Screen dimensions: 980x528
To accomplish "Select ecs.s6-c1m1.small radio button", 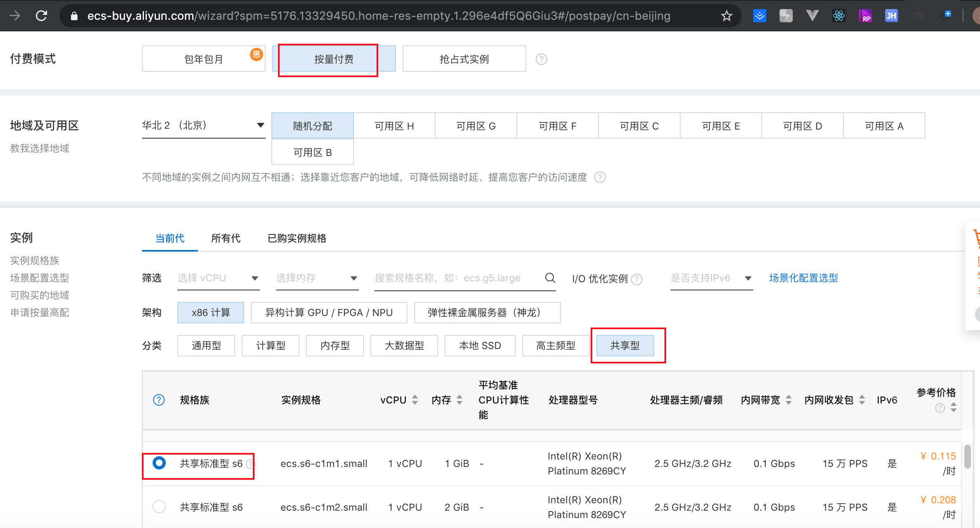I will point(159,463).
